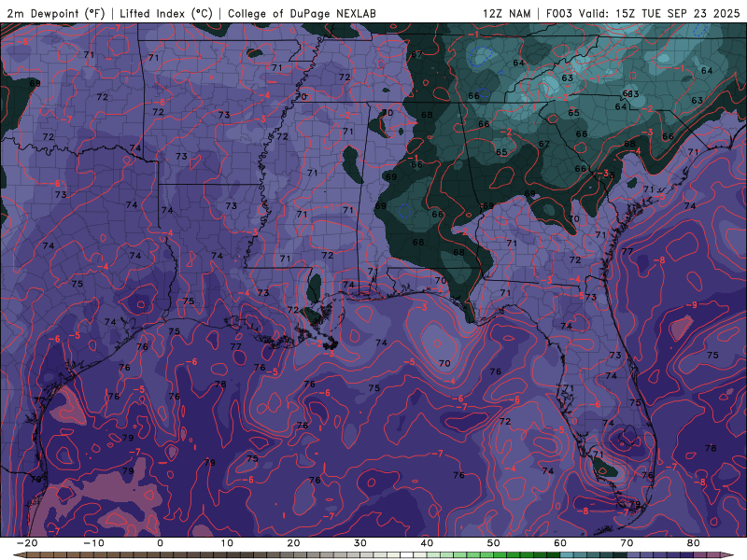The width and height of the screenshot is (747, 560).
Task: Click the '40' label on the color scale
Action: [427, 543]
